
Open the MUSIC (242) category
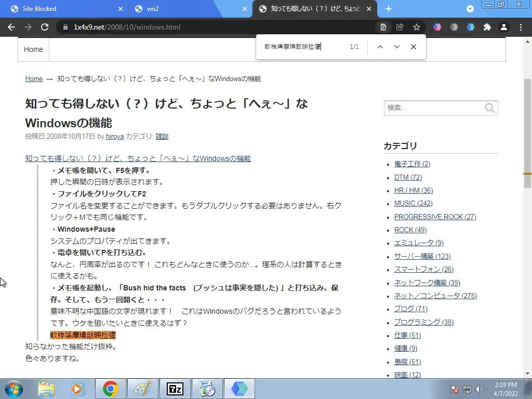point(413,203)
